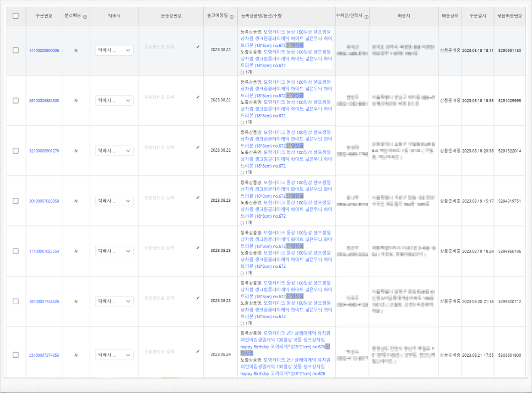Open the 택배사 dropdown for order 23100007274353

(x=115, y=355)
